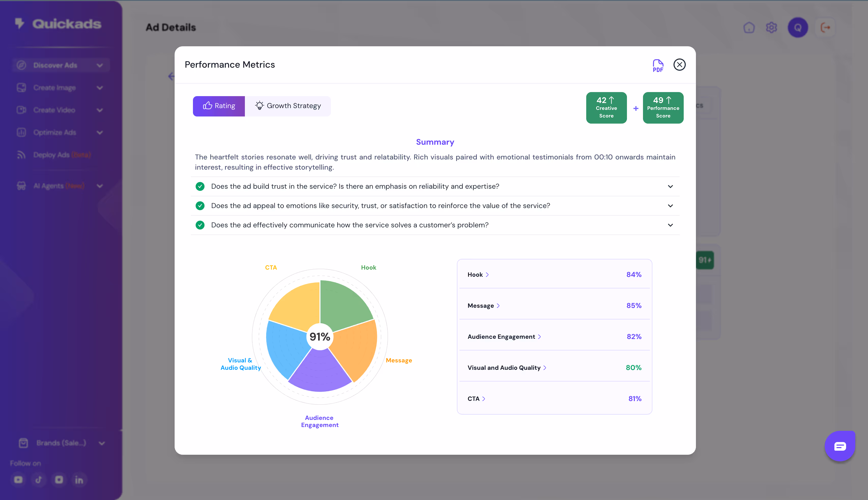
Task: Expand the Create Video chevron
Action: (x=100, y=110)
